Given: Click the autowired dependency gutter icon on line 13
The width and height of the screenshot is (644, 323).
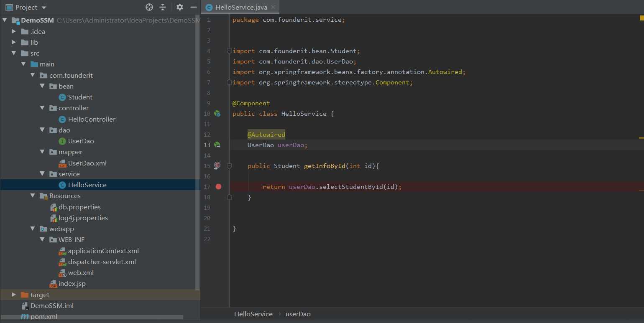Looking at the screenshot, I should click(x=217, y=145).
